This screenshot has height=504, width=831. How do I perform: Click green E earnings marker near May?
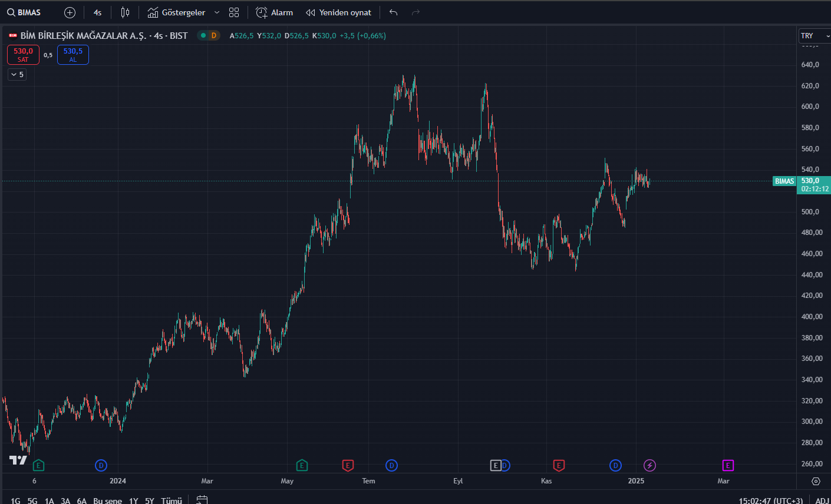[x=302, y=466]
